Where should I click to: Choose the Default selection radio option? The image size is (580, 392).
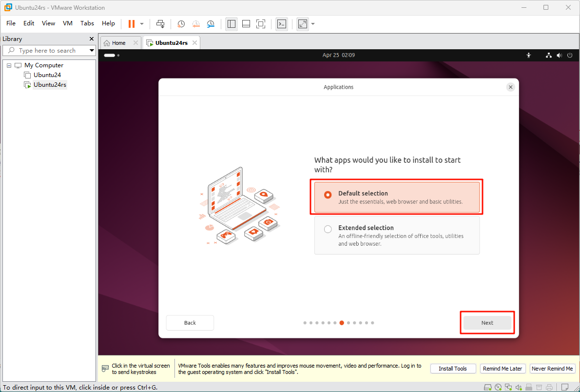click(397, 197)
